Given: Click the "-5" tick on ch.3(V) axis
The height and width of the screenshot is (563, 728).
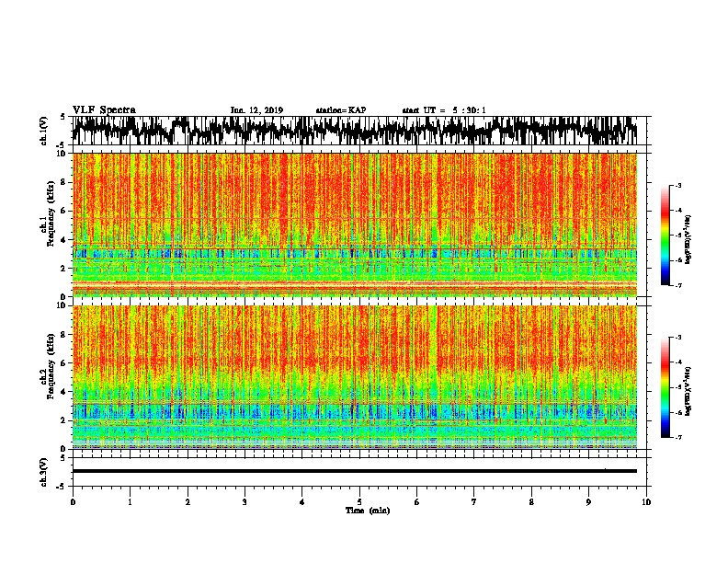Looking at the screenshot, I should pyautogui.click(x=63, y=487).
